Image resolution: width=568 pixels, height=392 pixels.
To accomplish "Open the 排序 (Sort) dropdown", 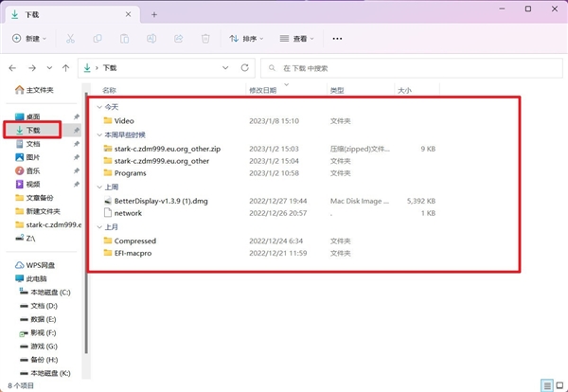I will pyautogui.click(x=246, y=39).
